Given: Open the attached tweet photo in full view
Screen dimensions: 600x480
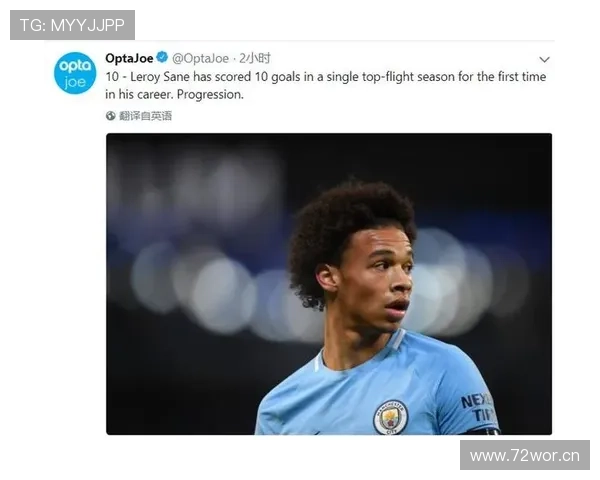Looking at the screenshot, I should tap(329, 284).
